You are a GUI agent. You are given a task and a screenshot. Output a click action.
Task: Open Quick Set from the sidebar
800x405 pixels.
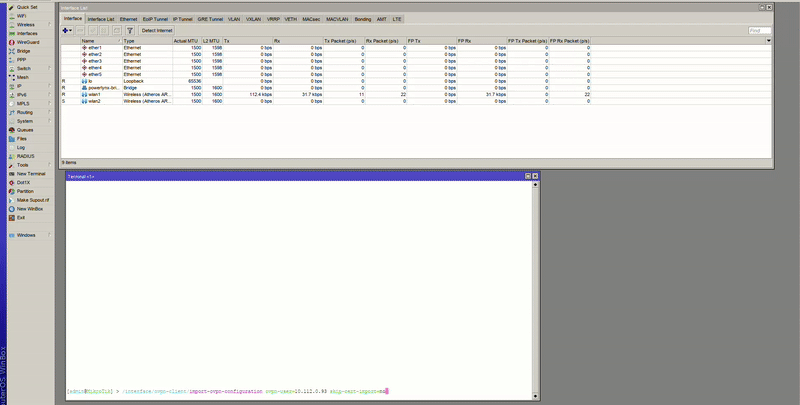click(27, 7)
